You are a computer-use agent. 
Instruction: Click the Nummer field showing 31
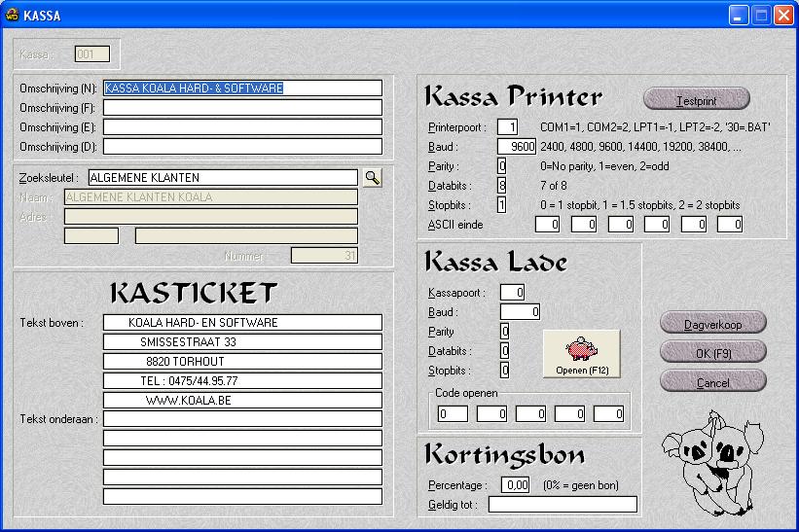[324, 256]
